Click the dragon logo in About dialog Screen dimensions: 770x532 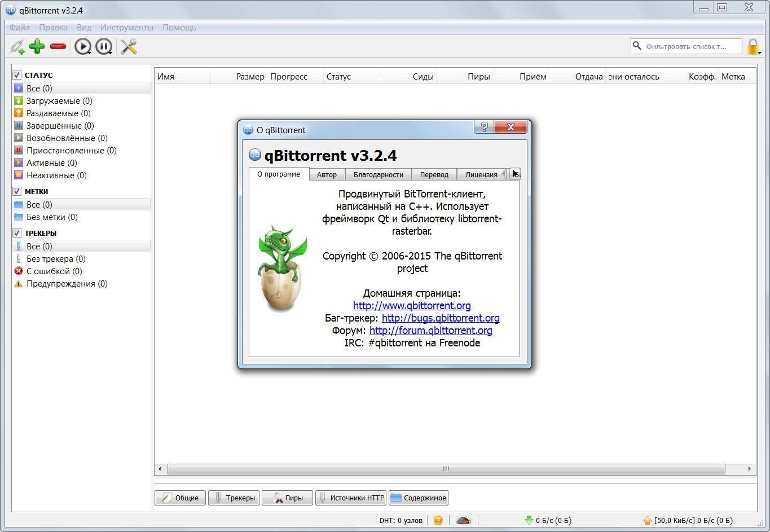coord(282,269)
